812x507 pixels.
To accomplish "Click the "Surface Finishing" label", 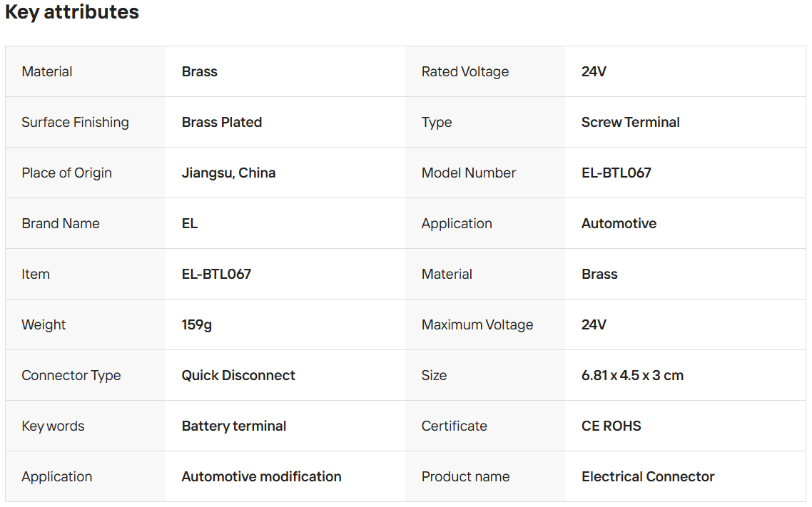I will click(x=75, y=122).
